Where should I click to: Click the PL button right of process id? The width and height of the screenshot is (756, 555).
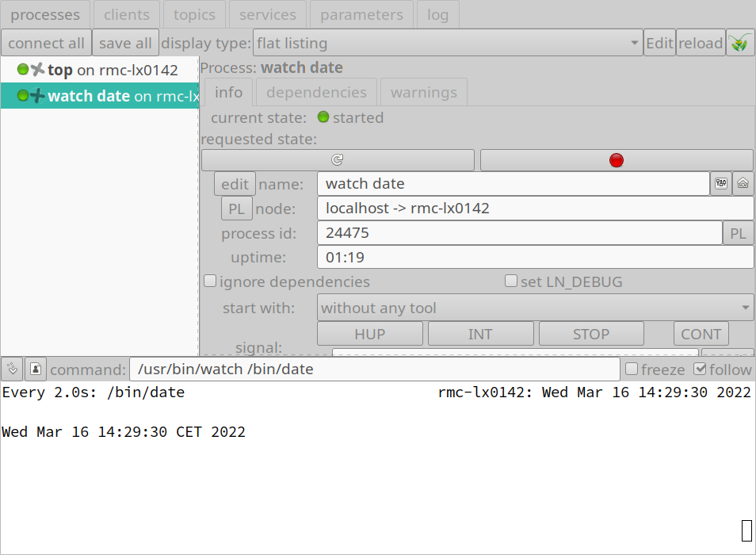point(738,233)
